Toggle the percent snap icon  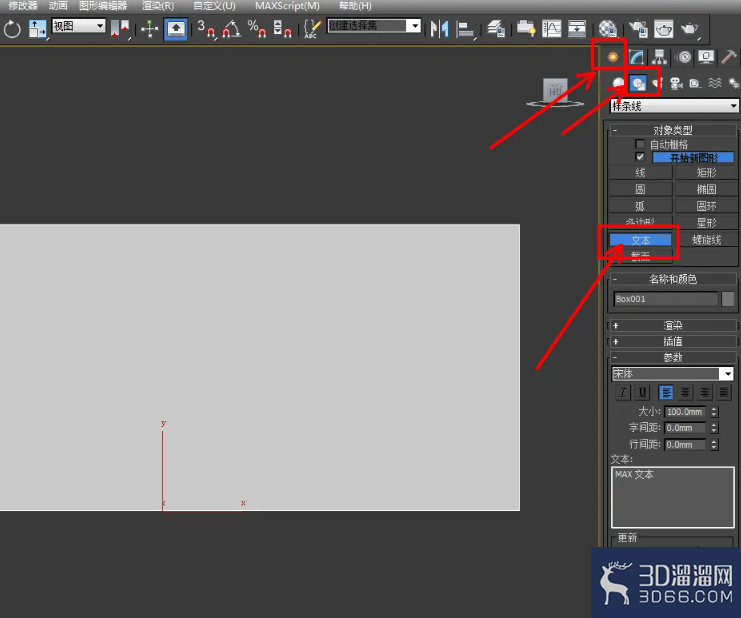[257, 29]
